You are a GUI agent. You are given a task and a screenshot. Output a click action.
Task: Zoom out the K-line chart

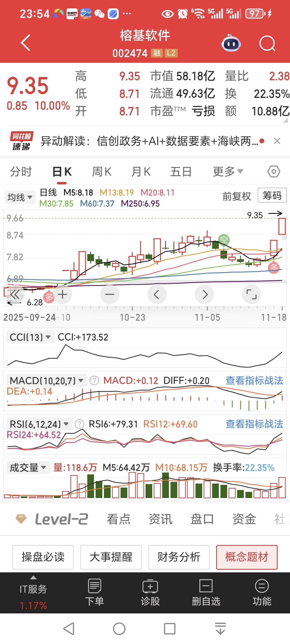[x=110, y=294]
